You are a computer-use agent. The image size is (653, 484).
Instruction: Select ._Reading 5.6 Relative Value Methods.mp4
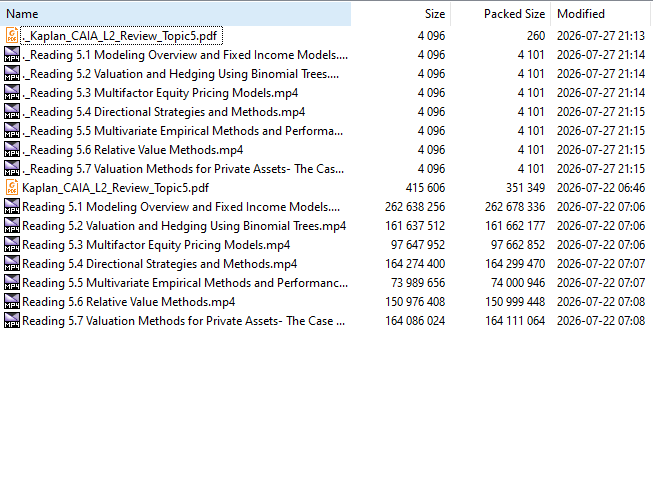(132, 150)
